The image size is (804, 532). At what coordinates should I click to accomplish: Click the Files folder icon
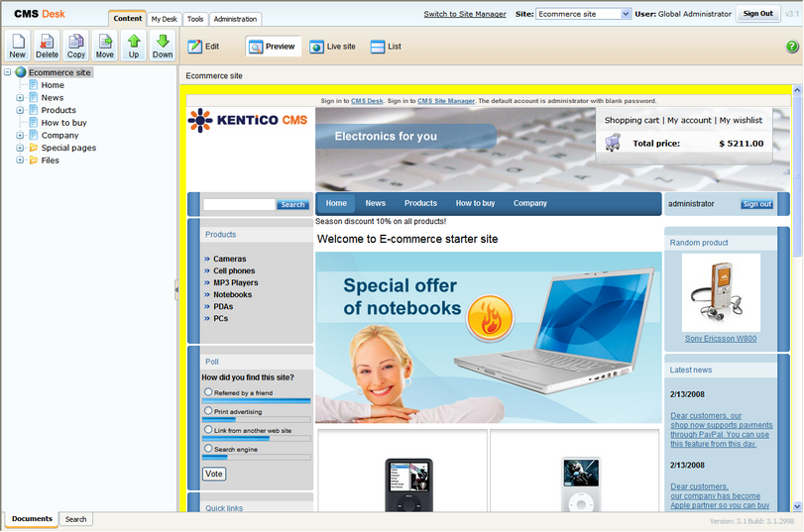[34, 160]
